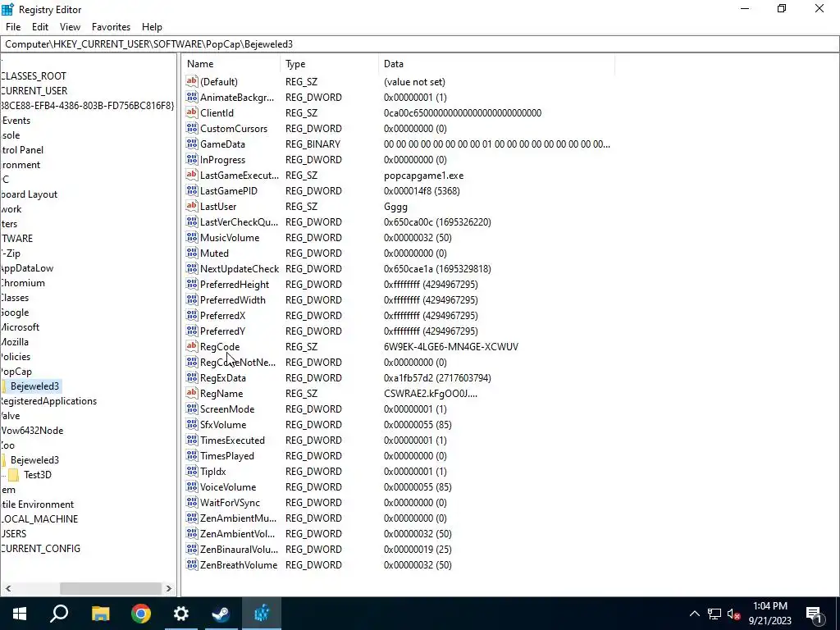The image size is (840, 630).
Task: Click the CustomCursors DWORD icon
Action: 192,128
